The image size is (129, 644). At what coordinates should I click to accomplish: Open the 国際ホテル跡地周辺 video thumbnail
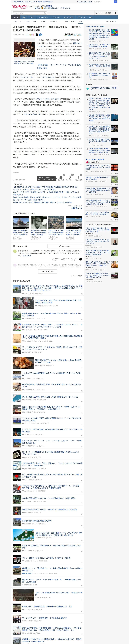(x=21, y=223)
